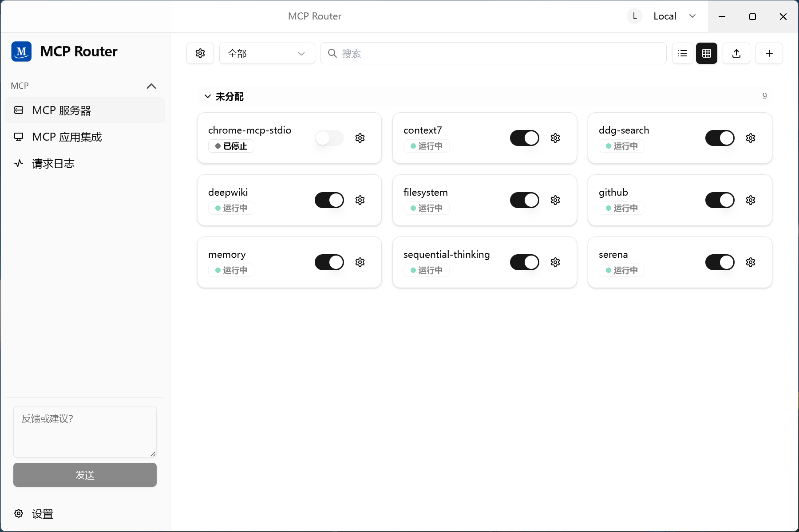Switch to grid view layout
The height and width of the screenshot is (532, 799).
707,53
